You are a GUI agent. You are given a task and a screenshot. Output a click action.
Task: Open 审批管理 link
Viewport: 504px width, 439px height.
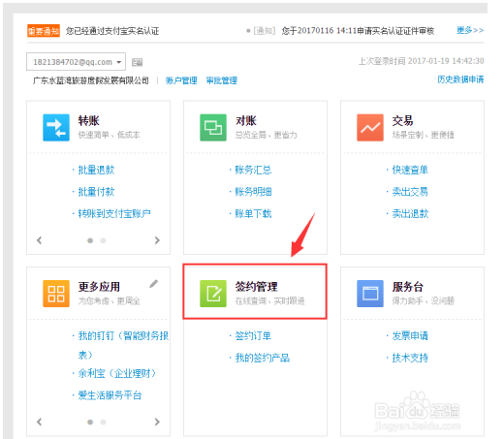pyautogui.click(x=222, y=80)
